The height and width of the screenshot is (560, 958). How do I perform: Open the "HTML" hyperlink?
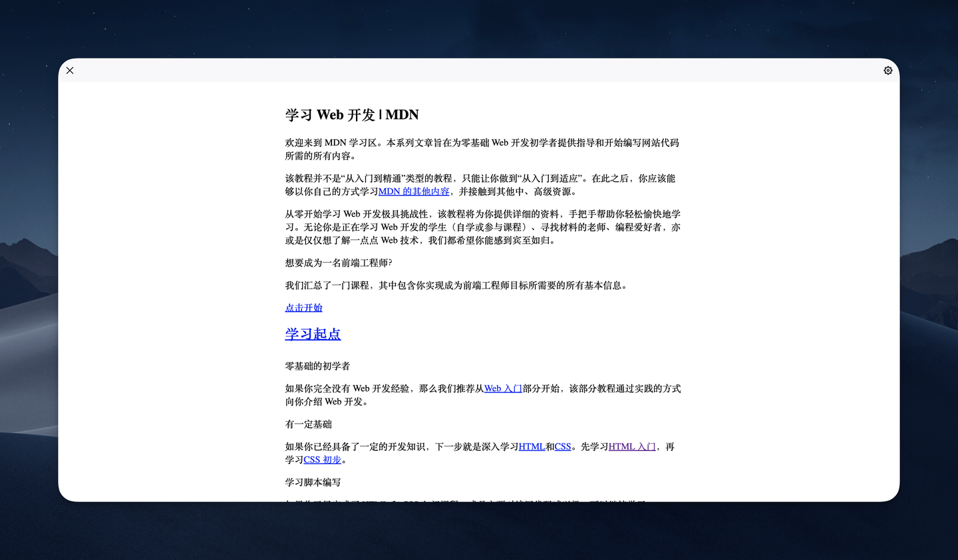[532, 446]
